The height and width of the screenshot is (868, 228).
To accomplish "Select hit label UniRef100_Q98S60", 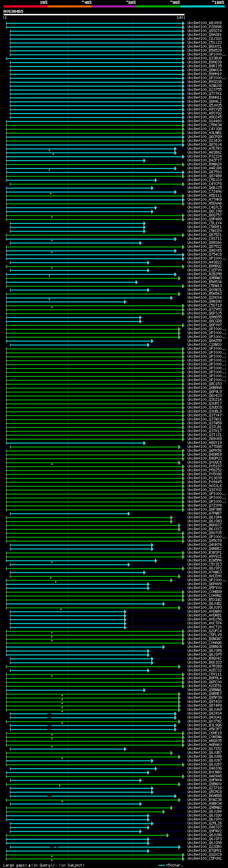I will tap(204, 242).
